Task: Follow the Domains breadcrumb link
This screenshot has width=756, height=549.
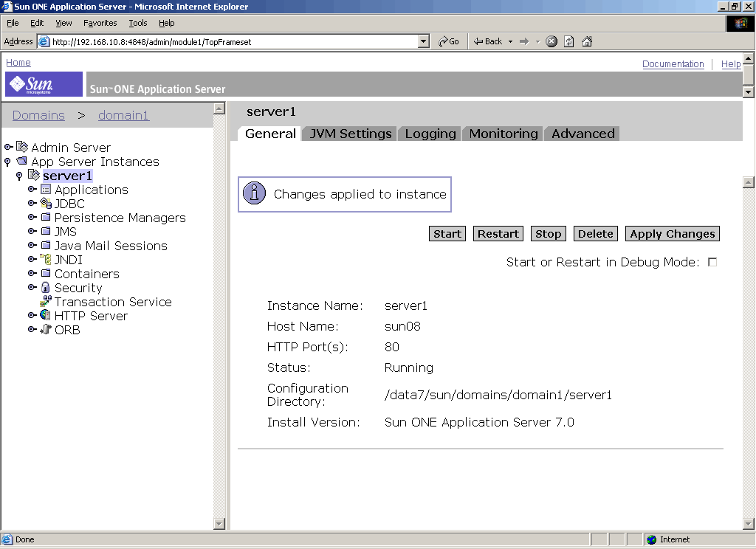Action: 38,115
